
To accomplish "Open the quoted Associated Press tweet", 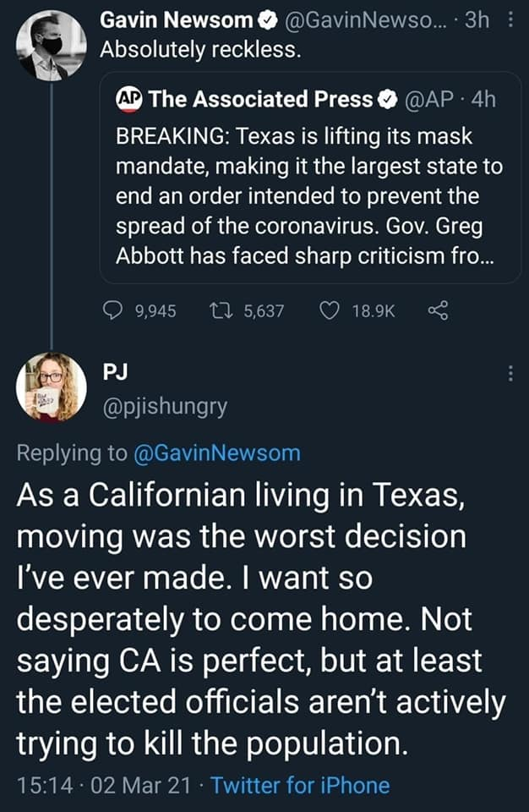I will point(308,195).
